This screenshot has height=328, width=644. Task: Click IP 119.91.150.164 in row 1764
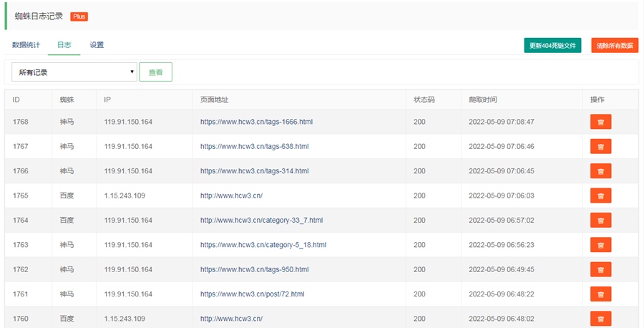point(128,221)
